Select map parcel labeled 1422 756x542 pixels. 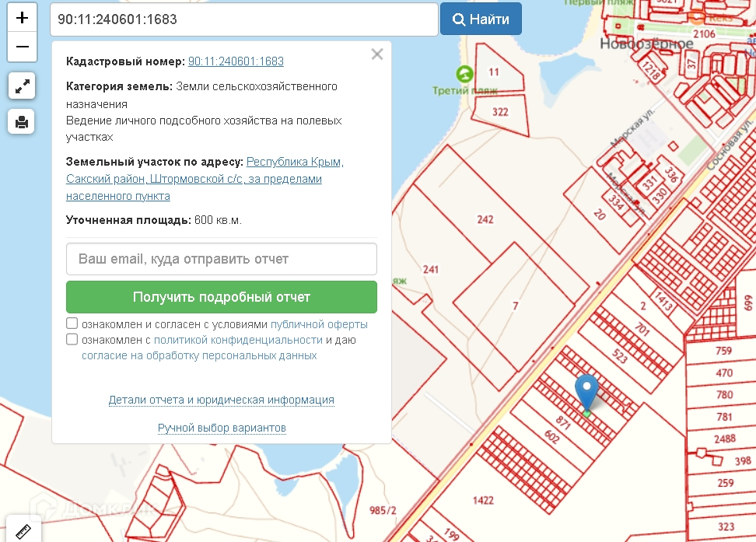483,501
